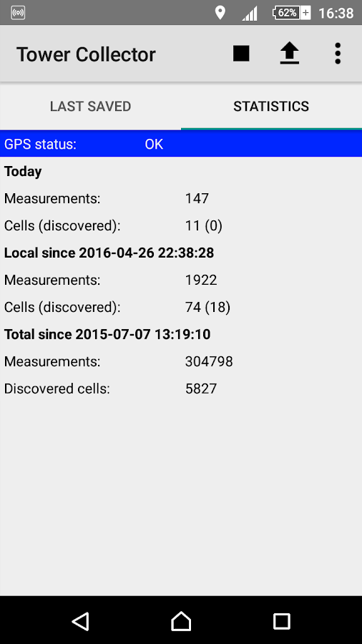Screen dimensions: 362x644
Task: Tap the Discovered cells 5827 value
Action: [201, 389]
